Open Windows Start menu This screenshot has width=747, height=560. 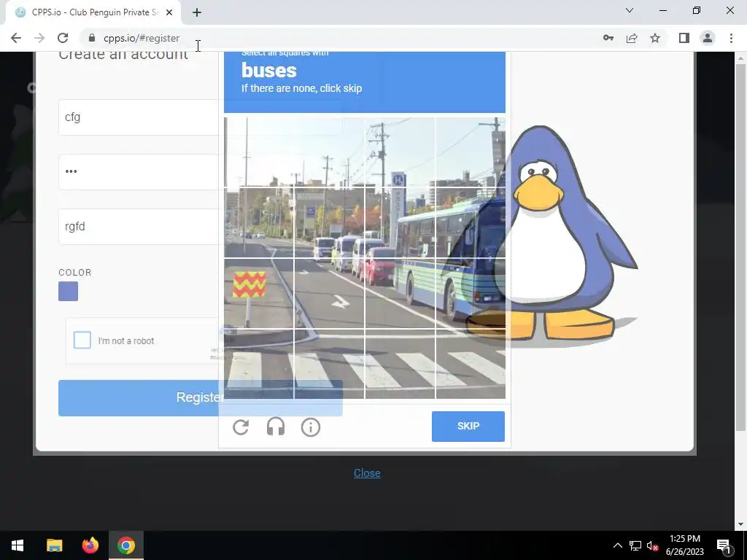pyautogui.click(x=18, y=545)
